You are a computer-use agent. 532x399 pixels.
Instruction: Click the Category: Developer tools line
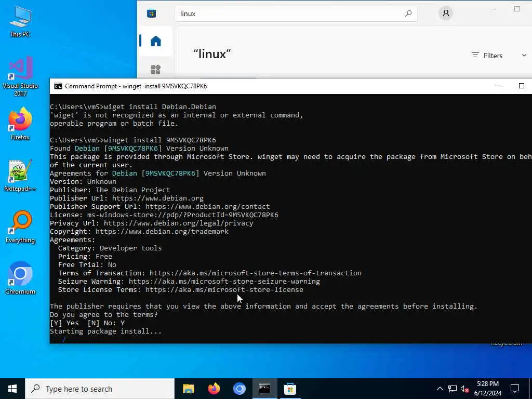tap(110, 248)
